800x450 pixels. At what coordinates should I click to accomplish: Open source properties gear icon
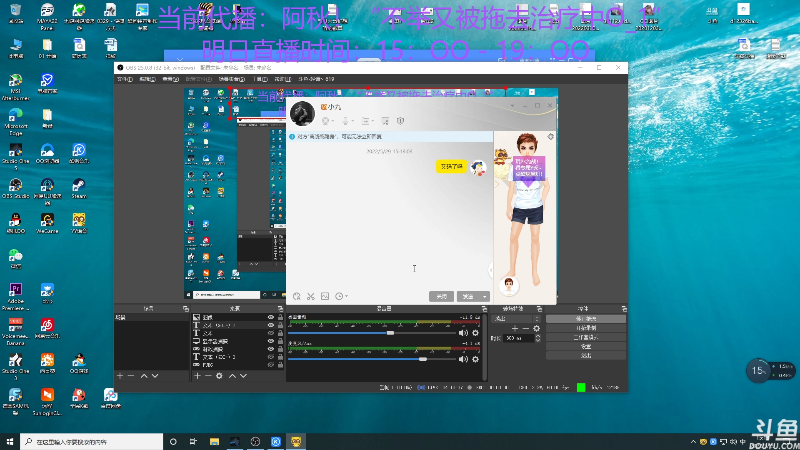coord(219,376)
